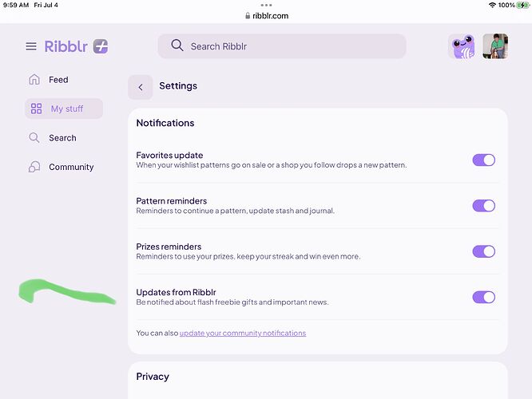This screenshot has height=399, width=532.
Task: Switch off Prizes reminders
Action: 484,251
